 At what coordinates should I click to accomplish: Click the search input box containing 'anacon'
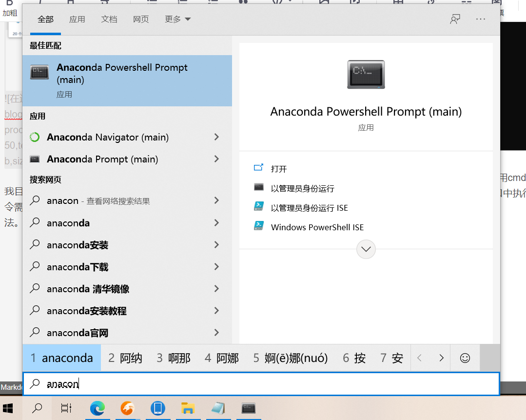click(261, 383)
